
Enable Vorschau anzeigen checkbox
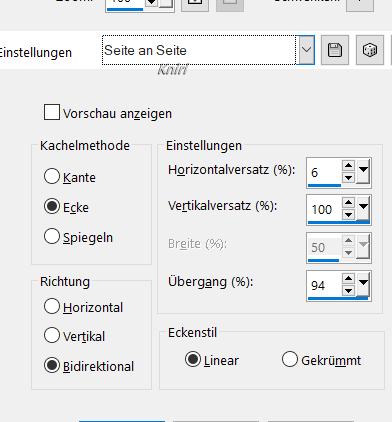[x=52, y=112]
